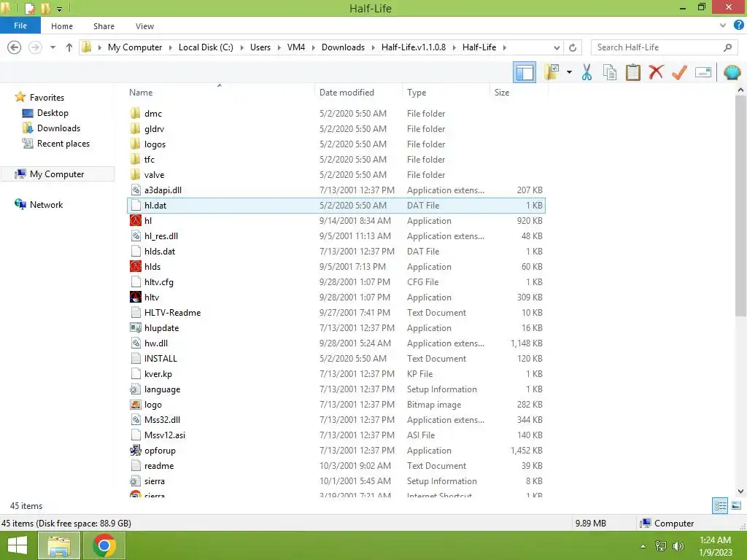Sort by the Date modified column header
Viewport: 747px width, 560px height.
[358, 93]
